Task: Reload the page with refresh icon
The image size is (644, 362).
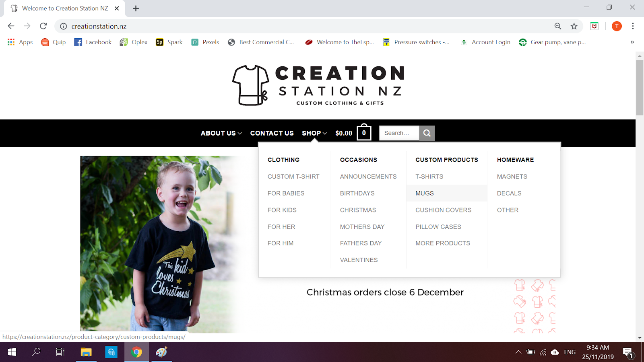Action: click(x=43, y=26)
